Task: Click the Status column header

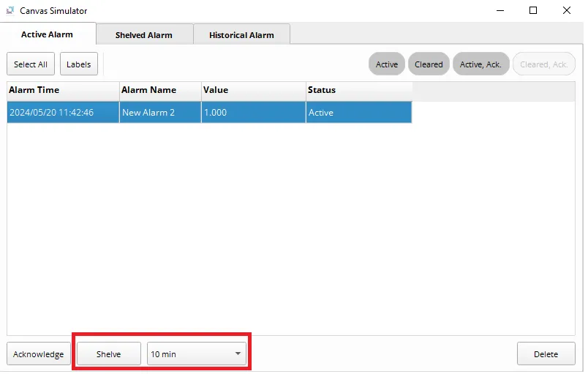Action: pyautogui.click(x=358, y=90)
